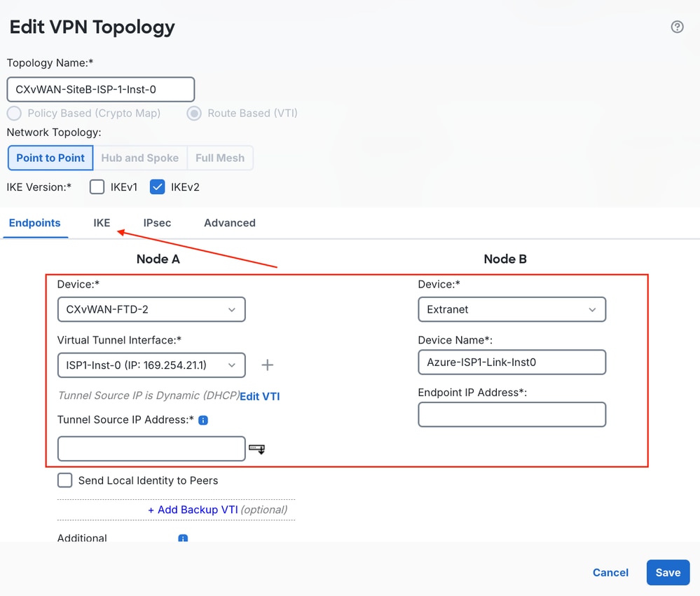
Task: Add a new Virtual Tunnel Interface with plus icon
Action: pos(267,365)
